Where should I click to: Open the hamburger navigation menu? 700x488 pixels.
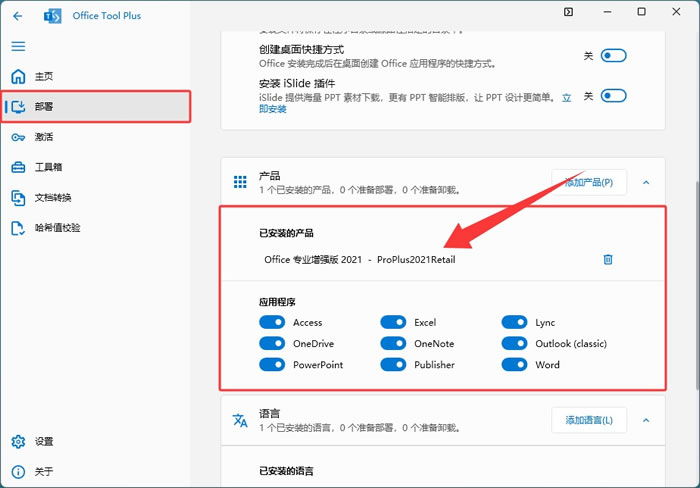coord(18,46)
